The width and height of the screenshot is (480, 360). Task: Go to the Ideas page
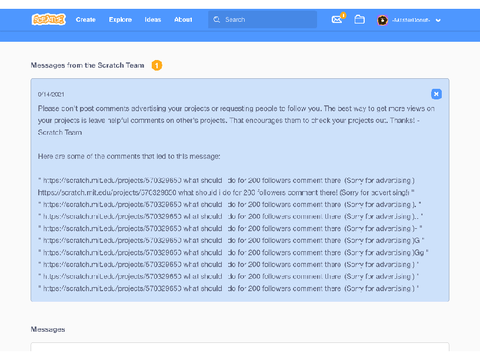(x=153, y=20)
